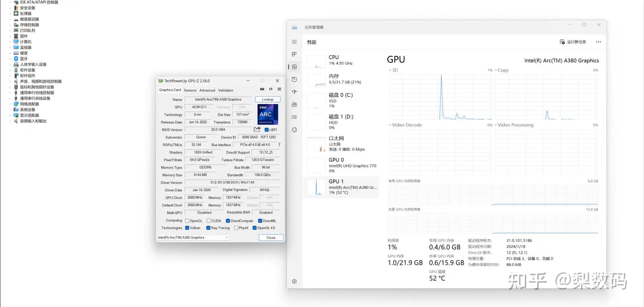Click the disk drive icon in Device Manager
This screenshot has height=307, width=644.
(x=16, y=19)
